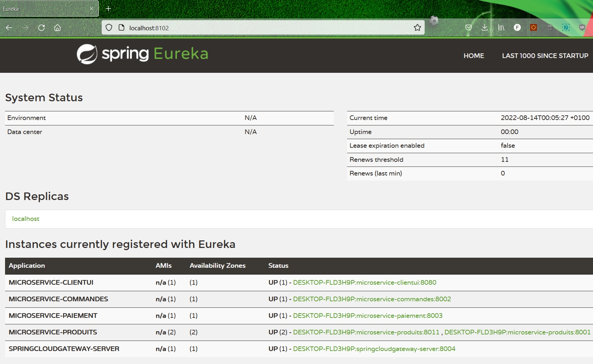Open the dashed blue N extension
Screen dimensions: 593x364
click(566, 28)
